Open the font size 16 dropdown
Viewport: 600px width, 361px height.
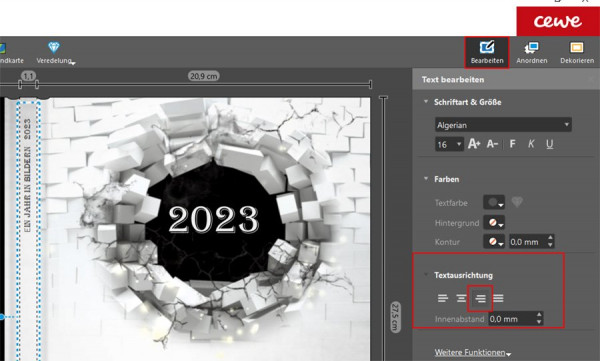pyautogui.click(x=449, y=144)
